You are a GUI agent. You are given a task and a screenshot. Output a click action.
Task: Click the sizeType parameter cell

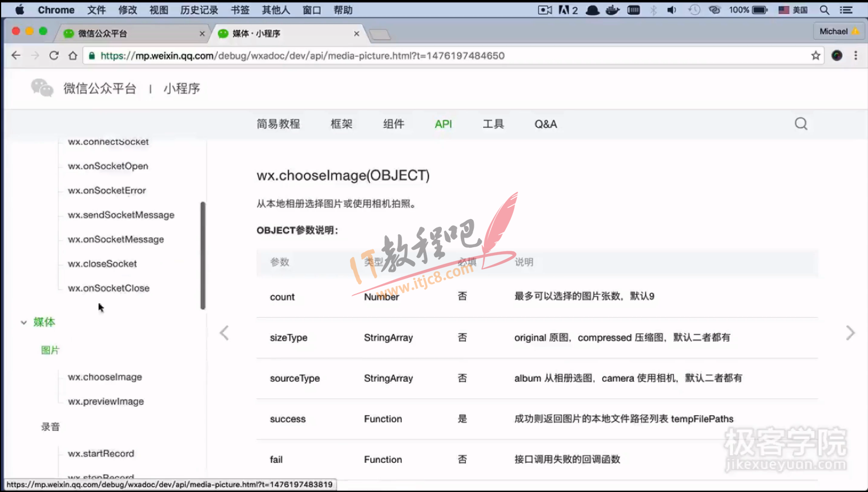[288, 338]
